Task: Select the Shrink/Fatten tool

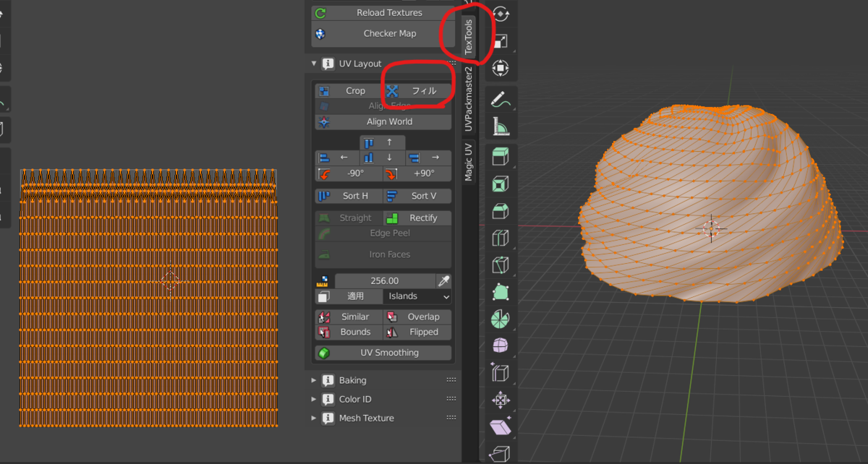Action: (501, 400)
